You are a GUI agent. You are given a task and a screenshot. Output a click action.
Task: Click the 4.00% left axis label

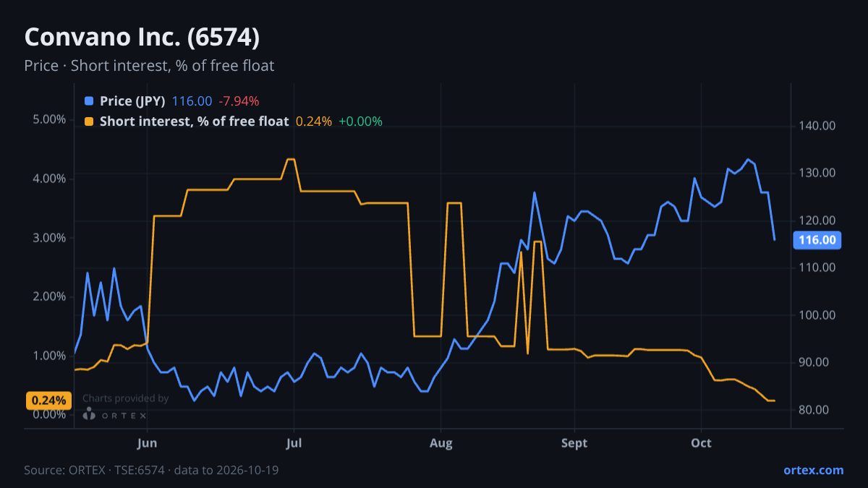(x=49, y=179)
